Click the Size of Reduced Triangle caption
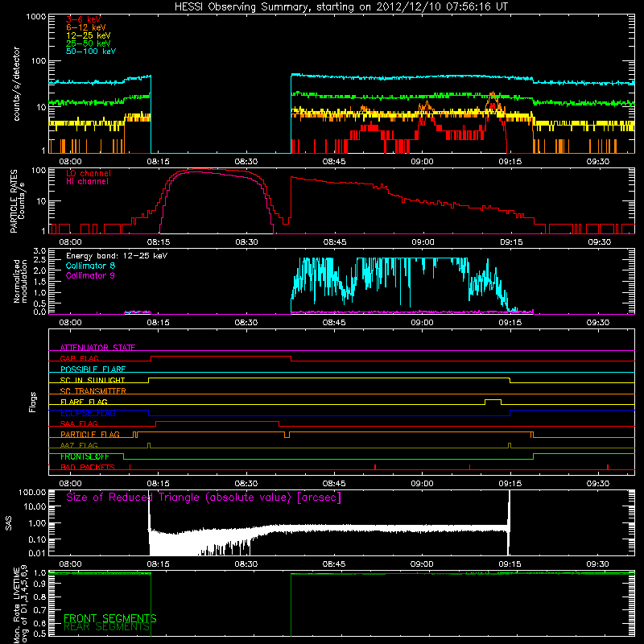644x644 pixels. click(204, 497)
